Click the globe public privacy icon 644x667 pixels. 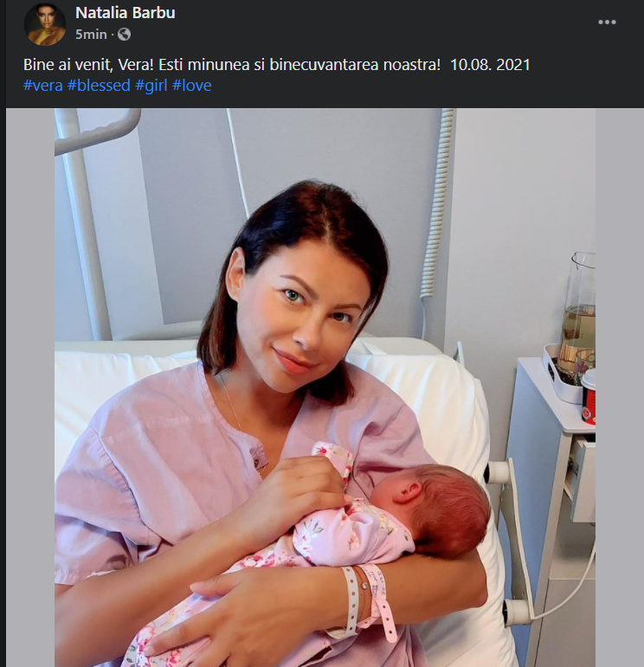pyautogui.click(x=124, y=34)
